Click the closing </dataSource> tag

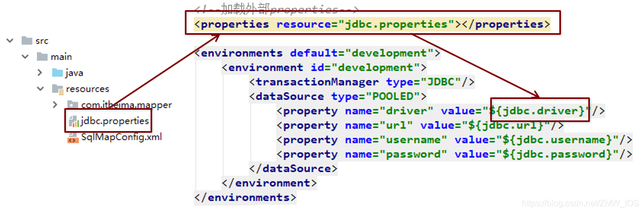(294, 169)
